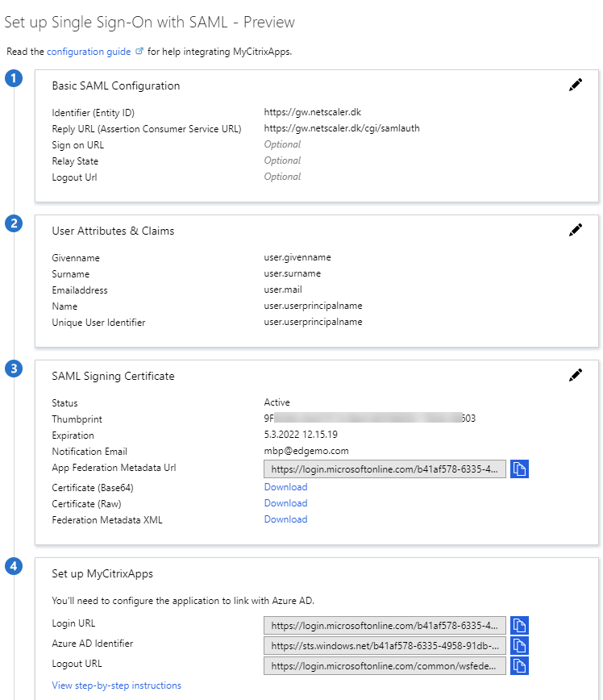Click the Identifier (Entity ID) label

coord(93,113)
